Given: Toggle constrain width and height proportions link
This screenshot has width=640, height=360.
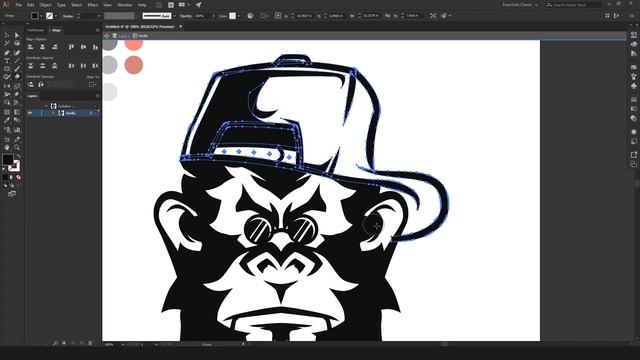Looking at the screenshot, I should click(387, 16).
